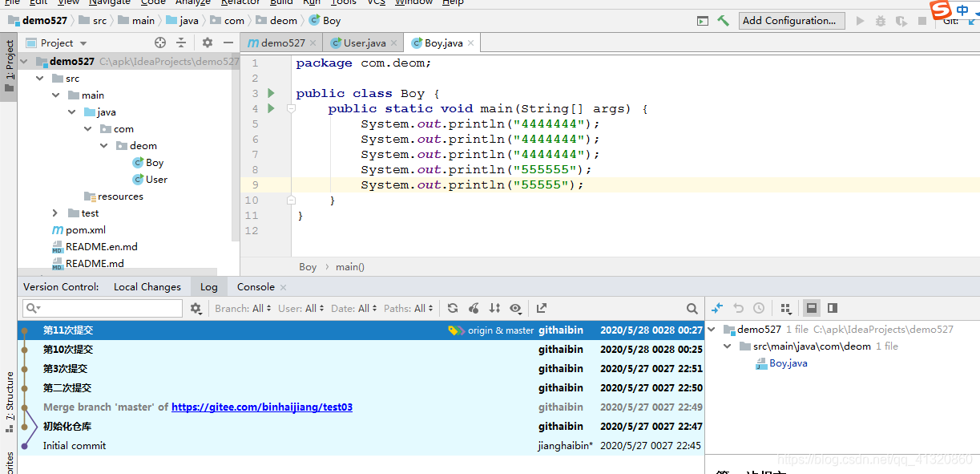Click run gutter arrow beside main method
Screen dimensions: 980x474
pos(271,108)
